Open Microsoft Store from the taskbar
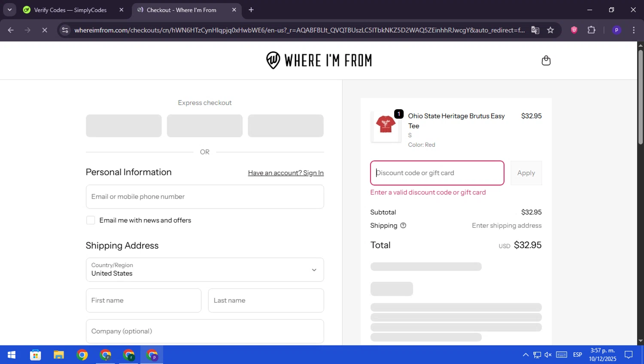Viewport: 644px width, 364px height. pos(35,355)
